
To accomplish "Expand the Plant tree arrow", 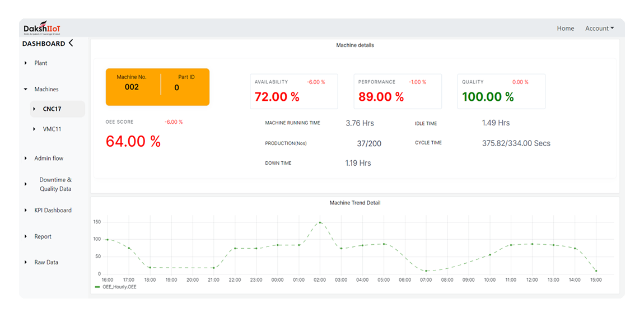I will [x=26, y=63].
